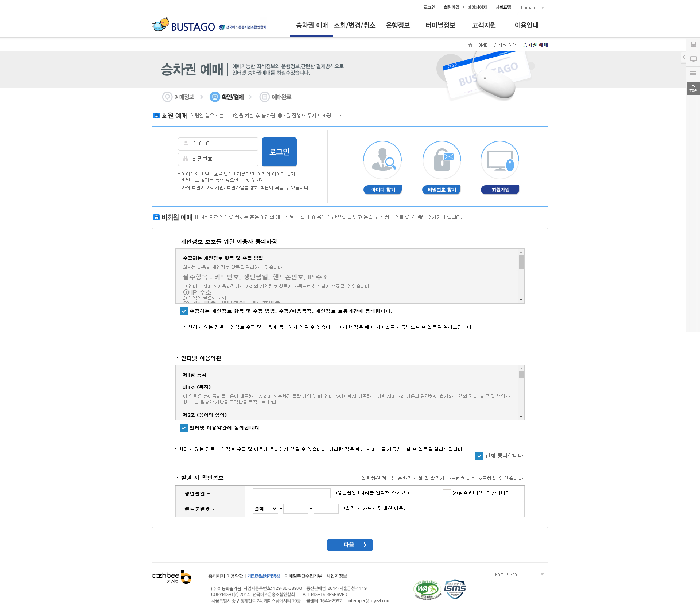The width and height of the screenshot is (700, 615).
Task: Click the list icon in right sidebar
Action: 693,73
